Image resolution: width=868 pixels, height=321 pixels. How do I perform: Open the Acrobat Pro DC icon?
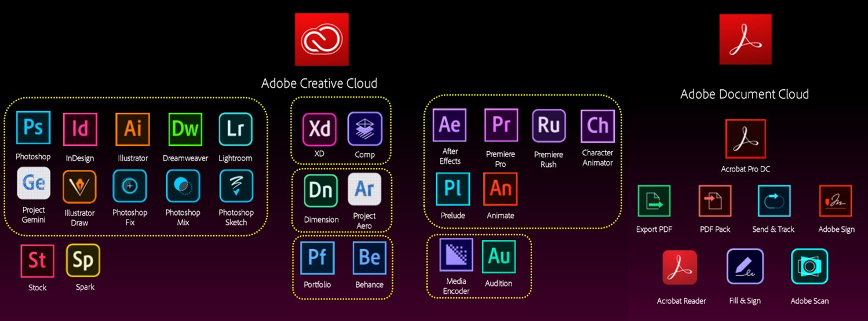point(745,139)
